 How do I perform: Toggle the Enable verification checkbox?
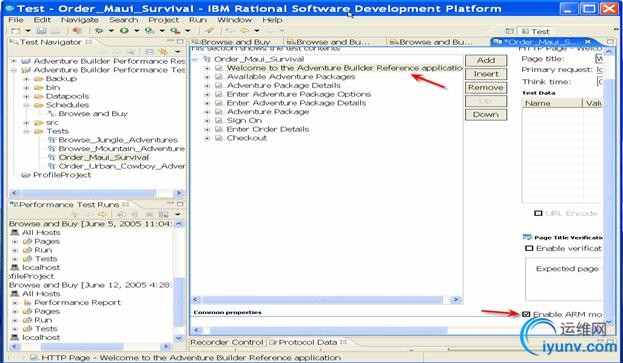[x=529, y=248]
